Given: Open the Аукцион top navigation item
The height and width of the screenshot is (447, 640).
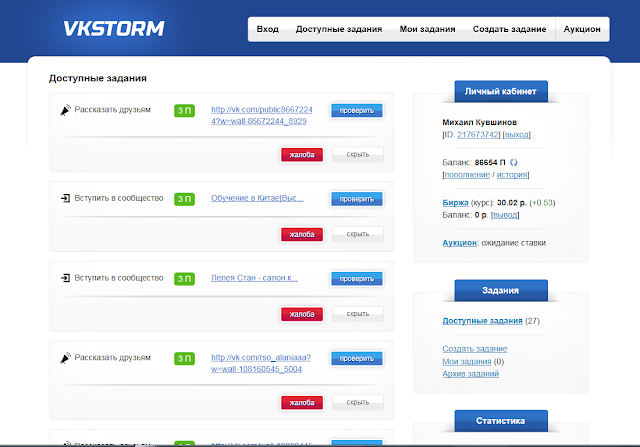Looking at the screenshot, I should (x=582, y=29).
